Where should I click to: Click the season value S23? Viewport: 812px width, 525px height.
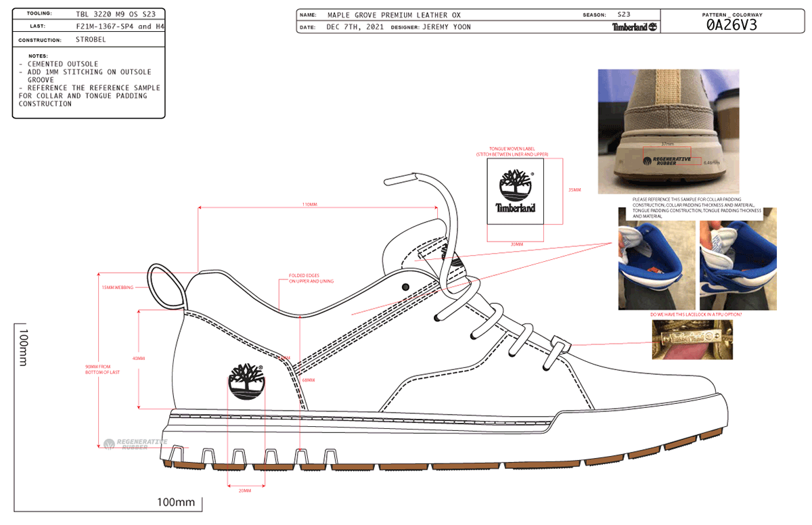624,14
